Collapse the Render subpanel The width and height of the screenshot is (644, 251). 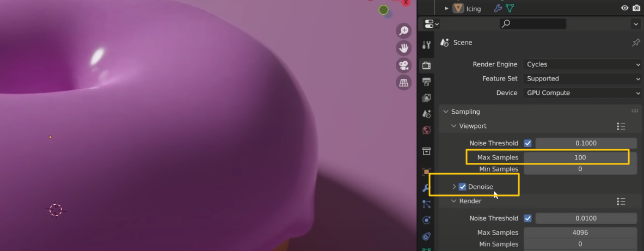coord(454,201)
